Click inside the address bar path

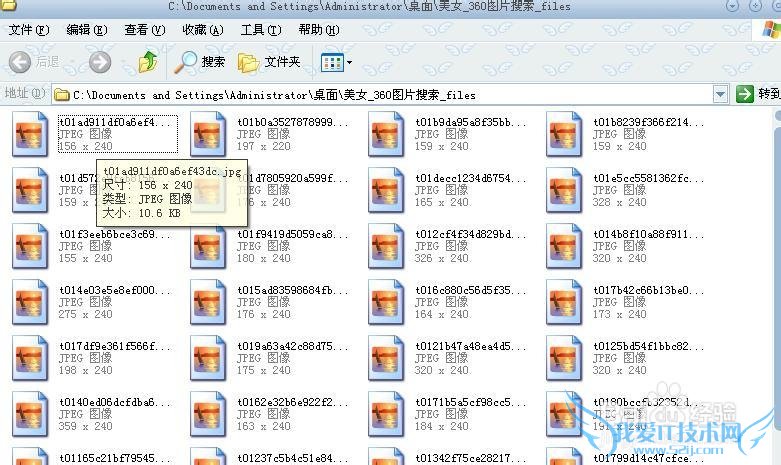tap(383, 95)
